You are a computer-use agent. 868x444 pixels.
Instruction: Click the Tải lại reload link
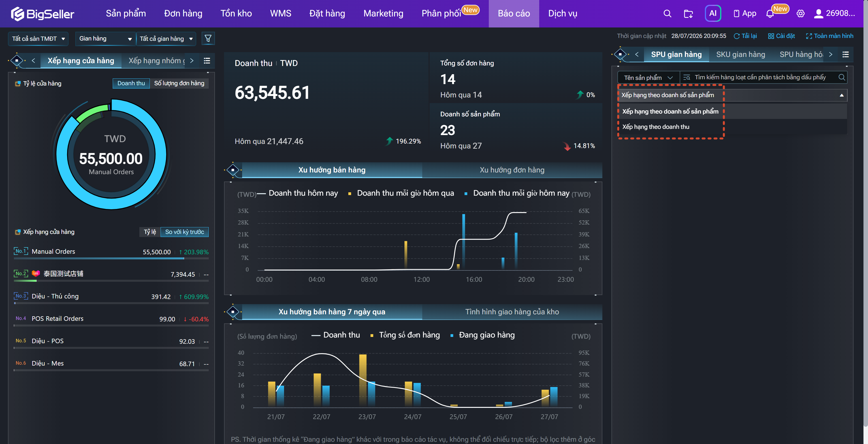tap(745, 36)
